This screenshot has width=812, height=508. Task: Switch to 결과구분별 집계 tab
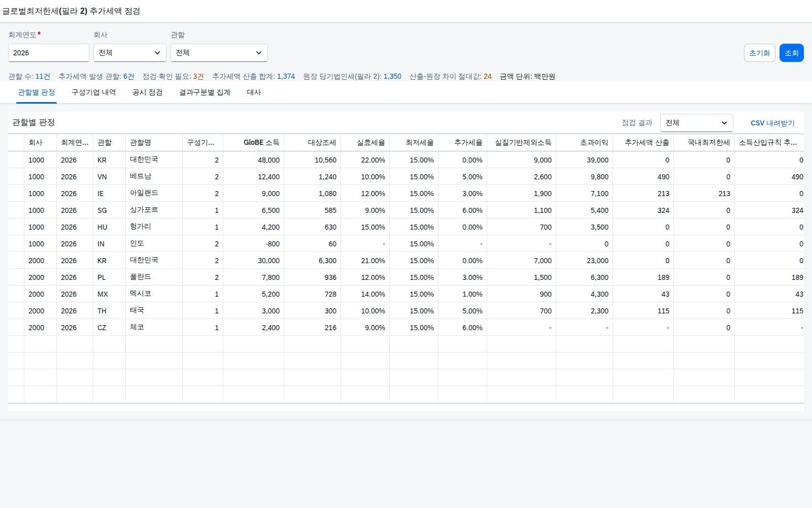coord(205,92)
